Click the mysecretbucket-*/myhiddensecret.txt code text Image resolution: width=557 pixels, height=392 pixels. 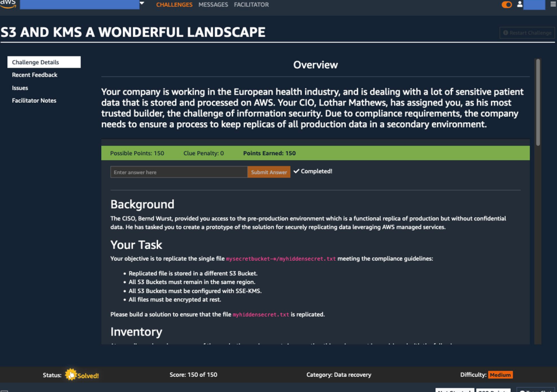(280, 259)
